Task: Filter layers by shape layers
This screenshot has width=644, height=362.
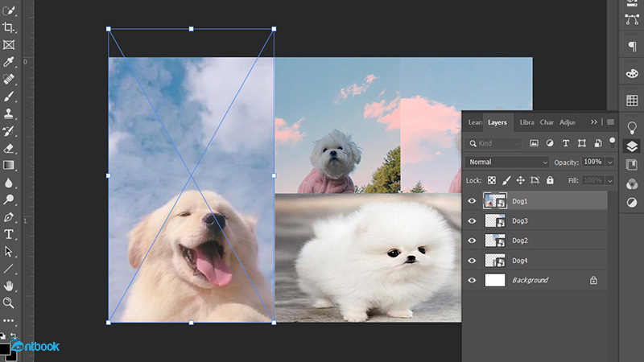Action: (581, 143)
